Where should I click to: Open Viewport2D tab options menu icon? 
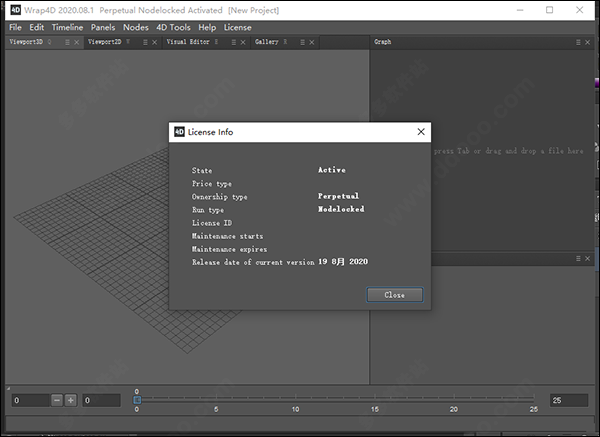(145, 42)
